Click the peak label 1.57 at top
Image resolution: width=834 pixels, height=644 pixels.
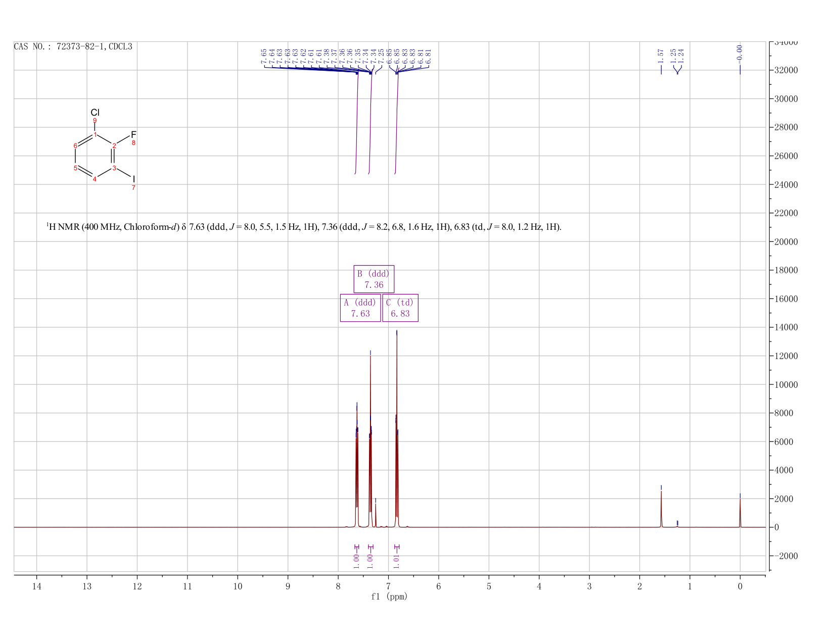pyautogui.click(x=661, y=56)
